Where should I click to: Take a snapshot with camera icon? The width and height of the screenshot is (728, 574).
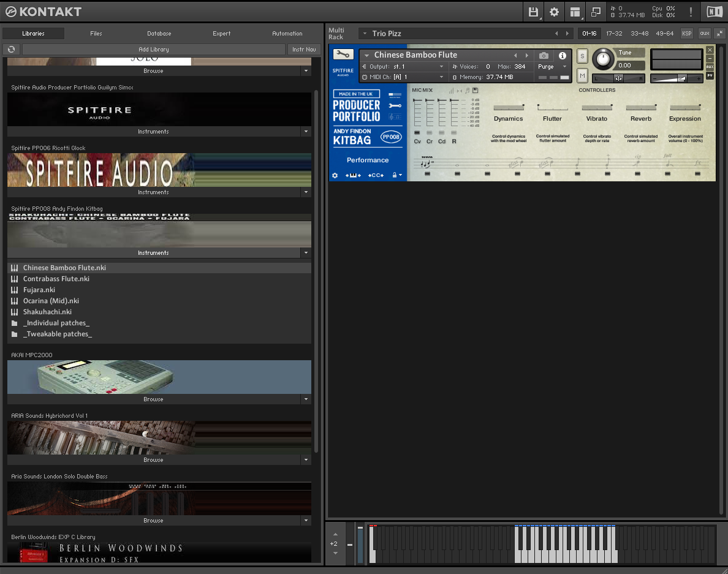click(544, 56)
